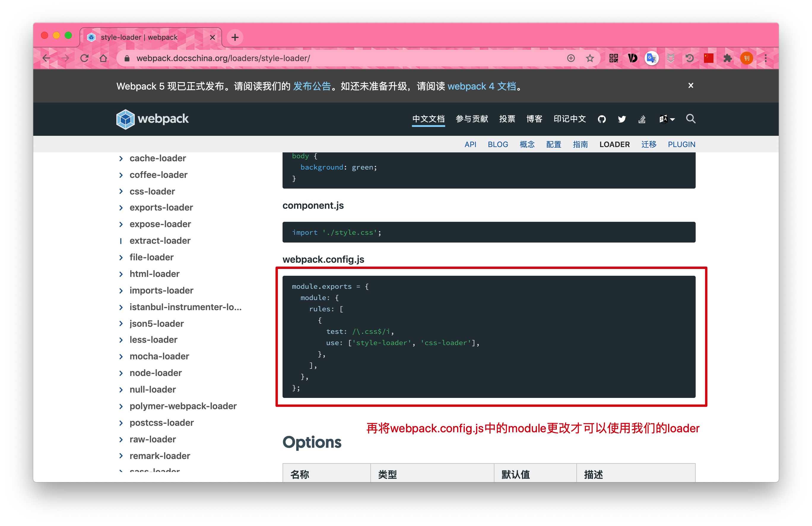Click the V-shaped extension icon
Viewport: 812px width, 526px height.
632,58
